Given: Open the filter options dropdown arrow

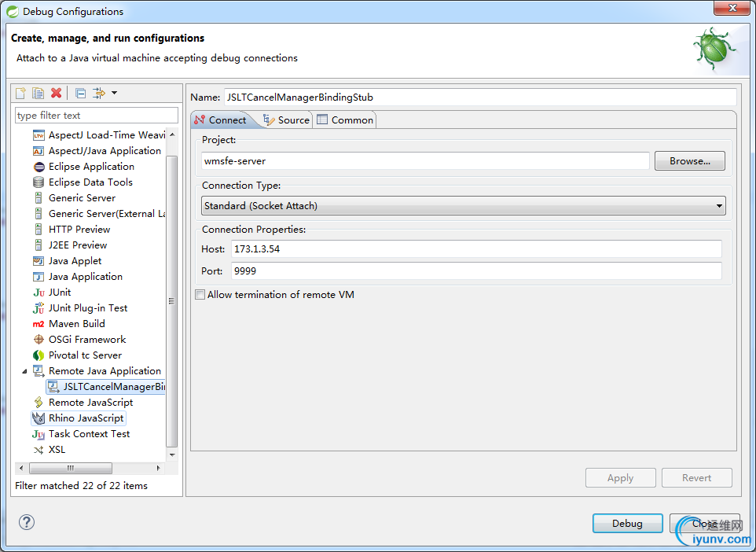Looking at the screenshot, I should [x=115, y=93].
